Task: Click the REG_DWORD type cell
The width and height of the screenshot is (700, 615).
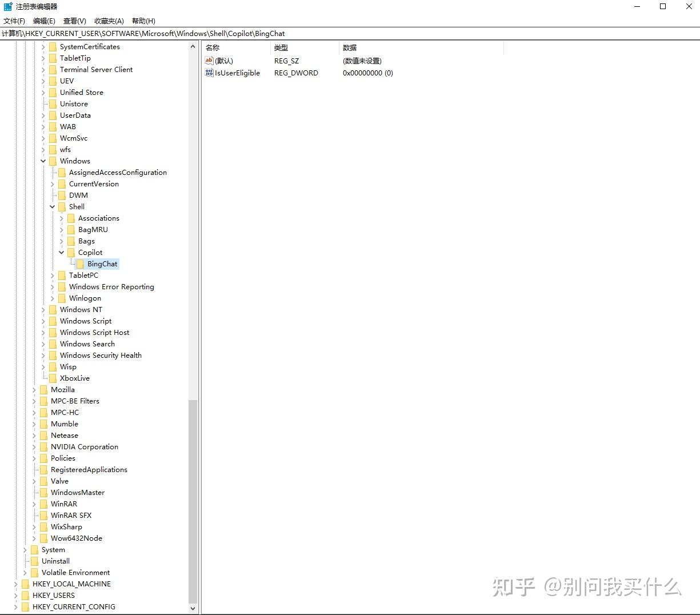Action: [296, 73]
